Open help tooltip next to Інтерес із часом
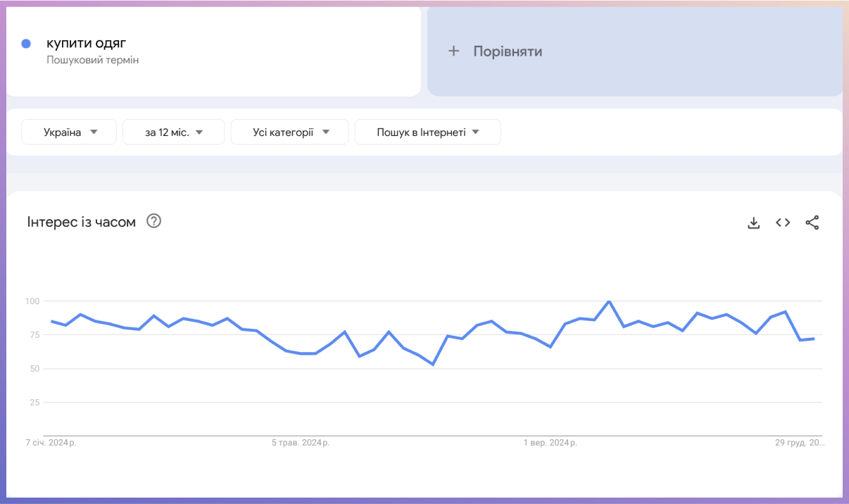 coord(153,221)
